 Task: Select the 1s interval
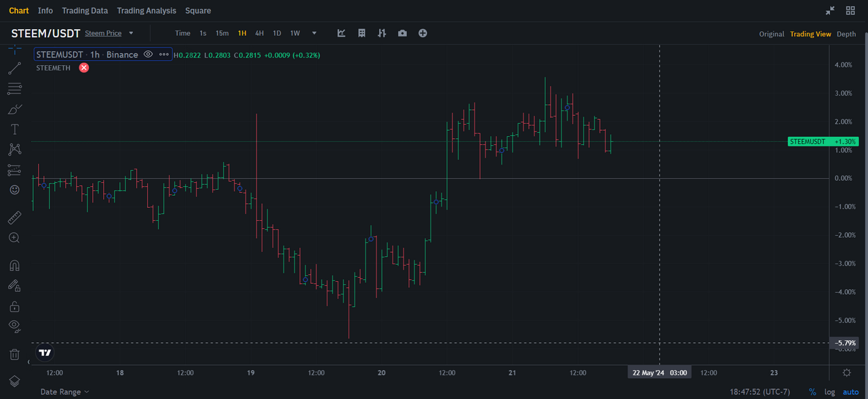pyautogui.click(x=203, y=33)
